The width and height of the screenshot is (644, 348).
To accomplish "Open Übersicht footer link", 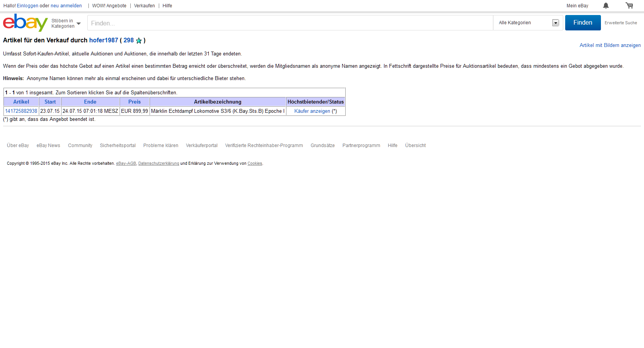I will pyautogui.click(x=416, y=146).
